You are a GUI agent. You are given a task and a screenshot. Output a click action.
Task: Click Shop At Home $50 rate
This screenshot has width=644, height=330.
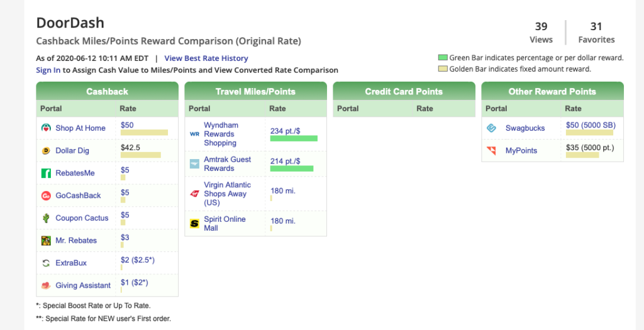pyautogui.click(x=127, y=125)
